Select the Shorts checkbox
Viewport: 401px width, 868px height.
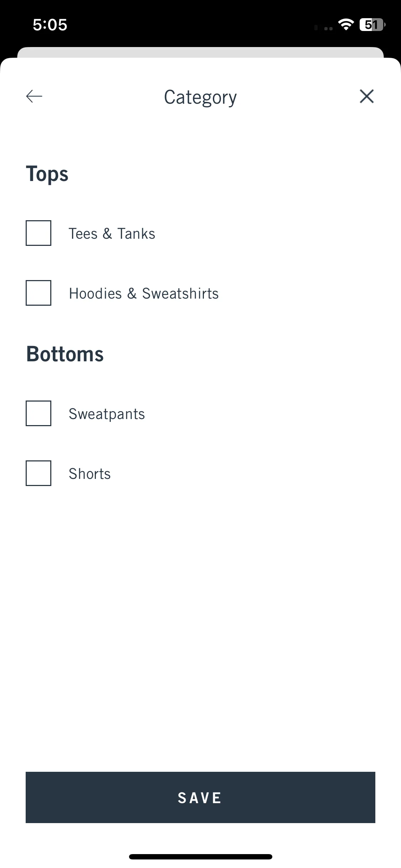38,473
